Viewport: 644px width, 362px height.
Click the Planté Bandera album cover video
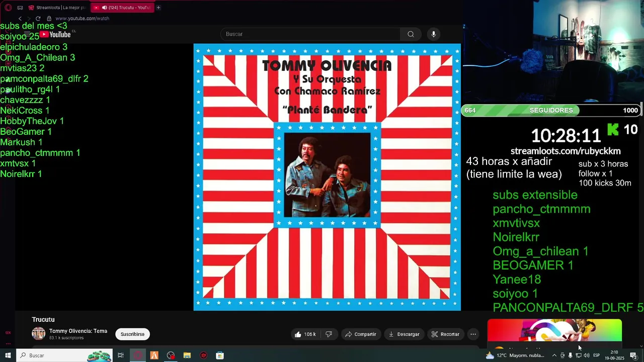327,177
